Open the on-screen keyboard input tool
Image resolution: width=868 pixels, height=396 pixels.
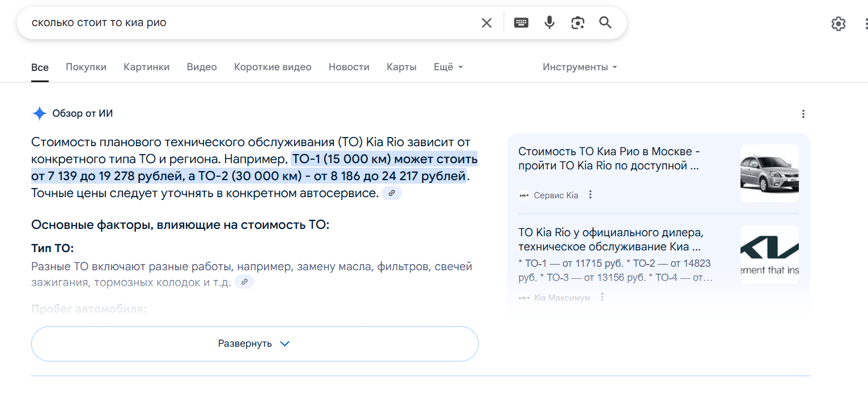521,23
